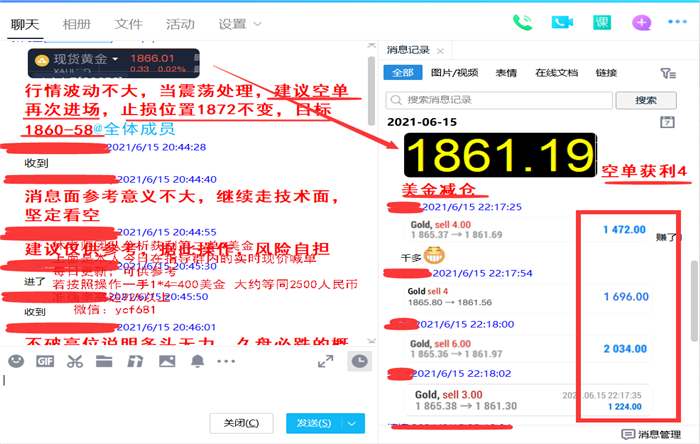Click the message record scrollbar thumb
The height and width of the screenshot is (444, 700).
[694, 301]
